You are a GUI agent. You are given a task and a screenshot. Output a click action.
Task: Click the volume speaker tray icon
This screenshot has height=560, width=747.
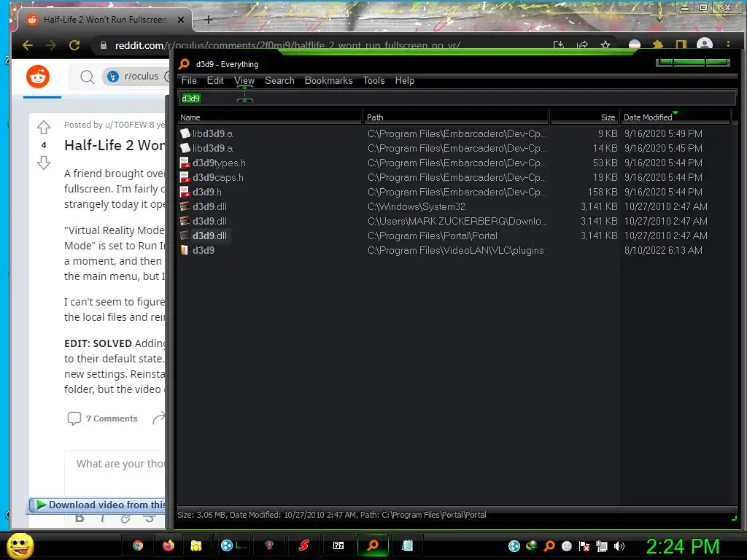[619, 546]
